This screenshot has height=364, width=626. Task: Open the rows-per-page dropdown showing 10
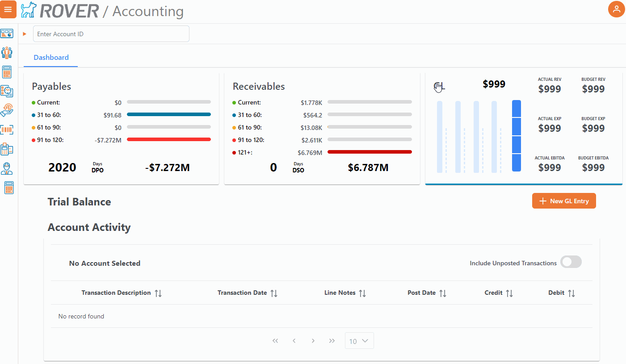359,341
